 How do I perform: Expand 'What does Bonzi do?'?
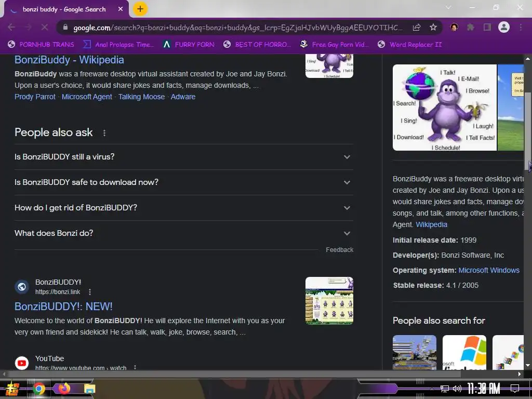[x=184, y=233]
